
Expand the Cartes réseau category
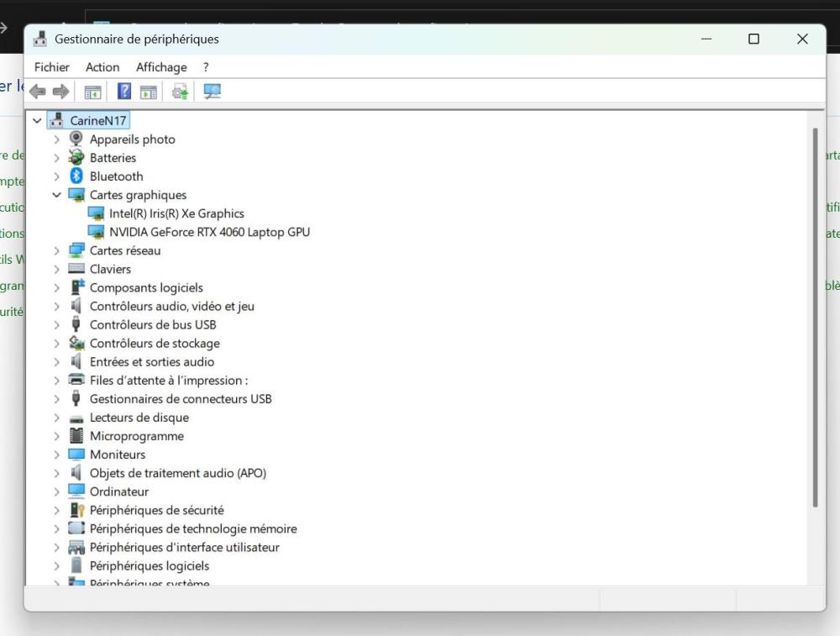(x=57, y=250)
